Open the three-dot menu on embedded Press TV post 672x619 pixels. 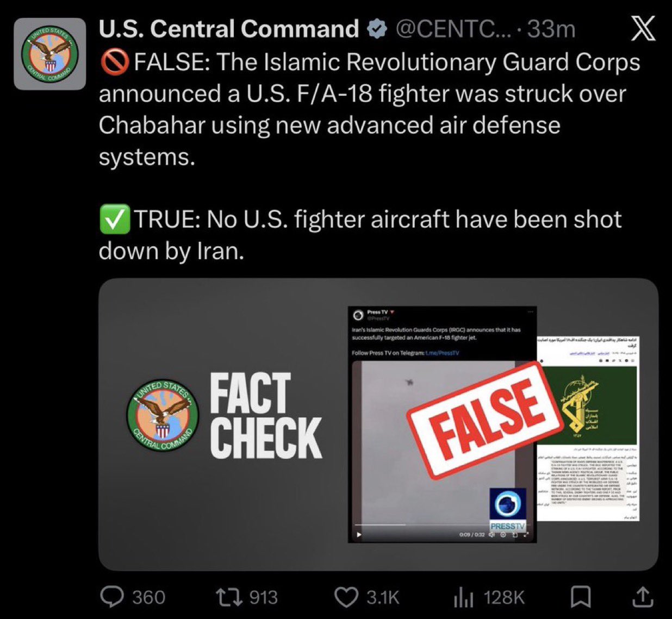[x=530, y=312]
